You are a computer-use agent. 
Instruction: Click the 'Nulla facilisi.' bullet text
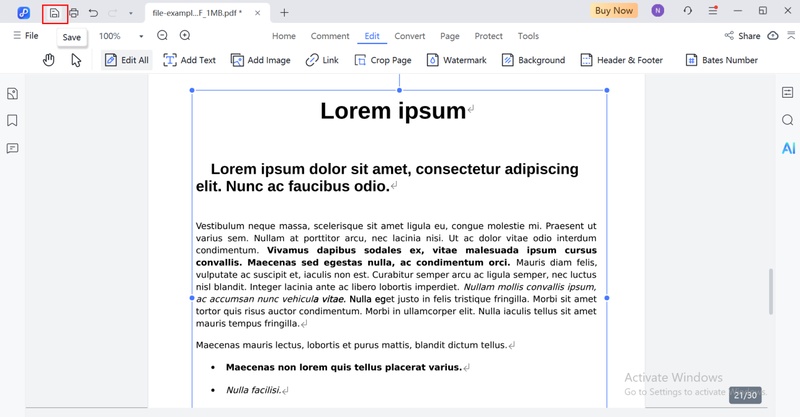click(x=254, y=390)
